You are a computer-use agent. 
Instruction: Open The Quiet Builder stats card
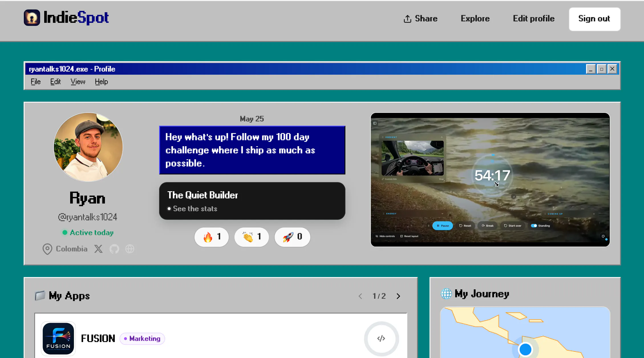point(252,201)
